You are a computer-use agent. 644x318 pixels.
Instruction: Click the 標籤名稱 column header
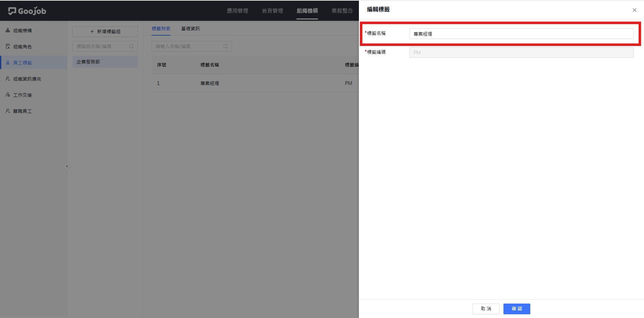210,65
